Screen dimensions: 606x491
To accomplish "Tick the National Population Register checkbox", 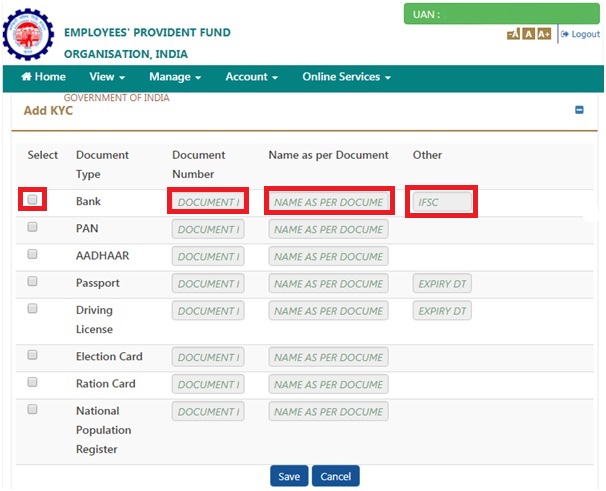I will [x=32, y=409].
